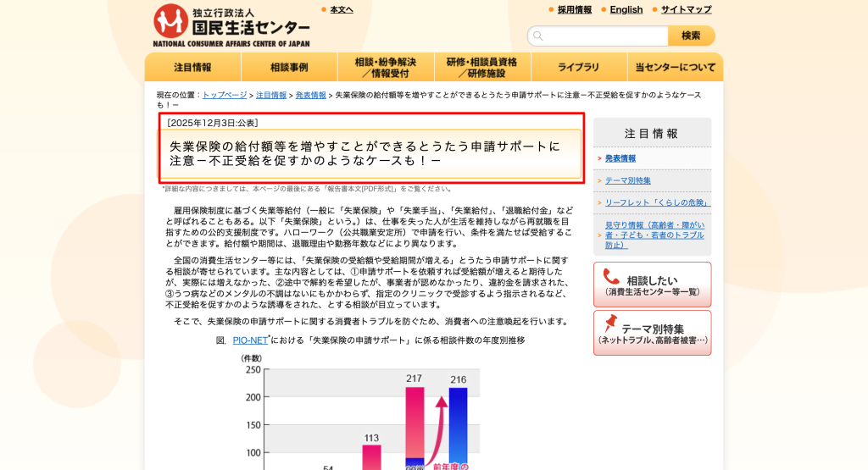Open the 本文へ skip link
Viewport: 868px width, 470px height.
(x=342, y=10)
